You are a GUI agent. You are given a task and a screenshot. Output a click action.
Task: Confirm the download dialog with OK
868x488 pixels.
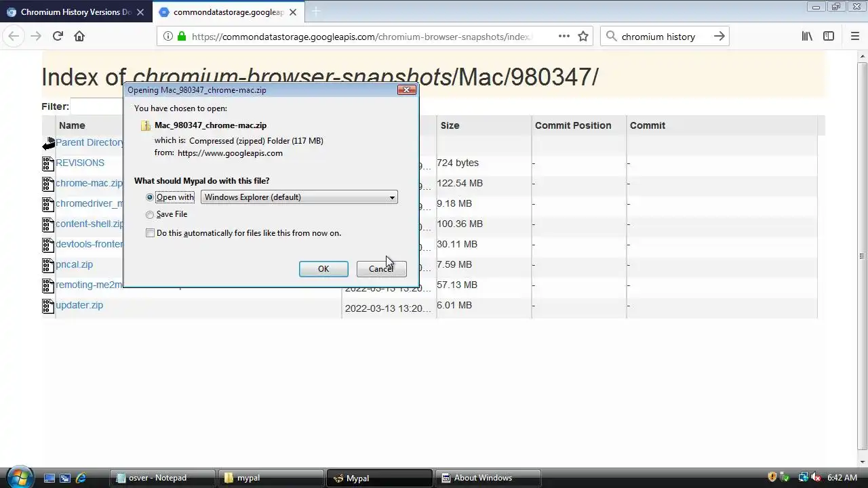[323, 269]
